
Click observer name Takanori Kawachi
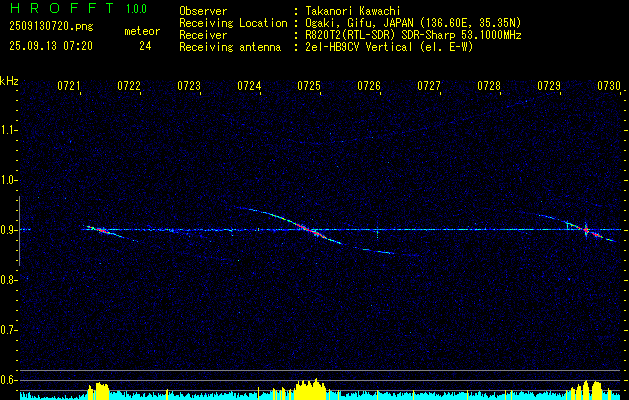click(x=352, y=11)
